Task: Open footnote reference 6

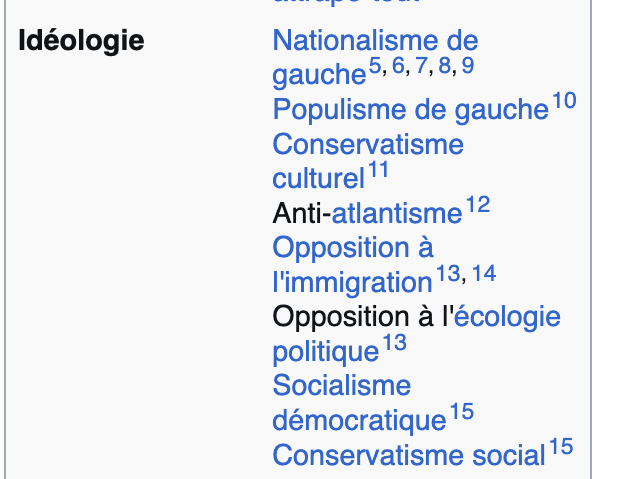Action: point(398,65)
